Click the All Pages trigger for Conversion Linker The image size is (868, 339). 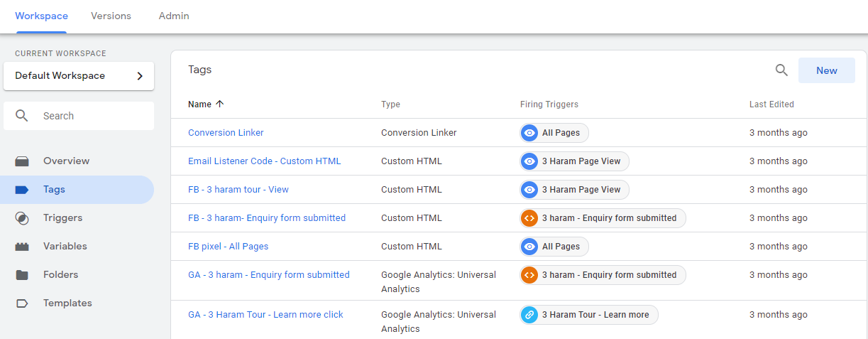pyautogui.click(x=554, y=133)
